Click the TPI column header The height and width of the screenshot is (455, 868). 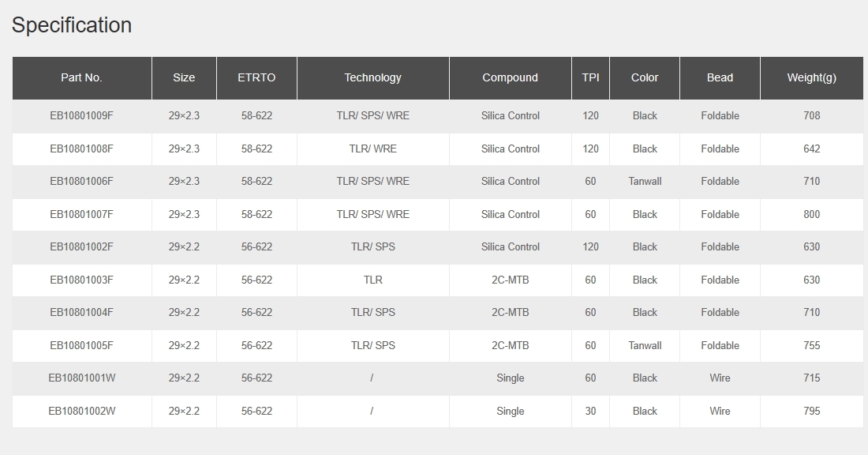pos(591,78)
